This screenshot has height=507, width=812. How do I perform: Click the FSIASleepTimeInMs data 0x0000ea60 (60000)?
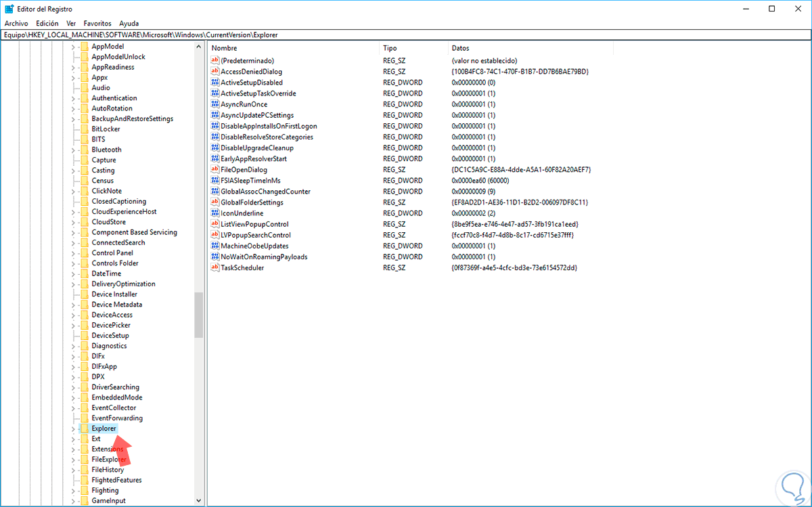[480, 181]
